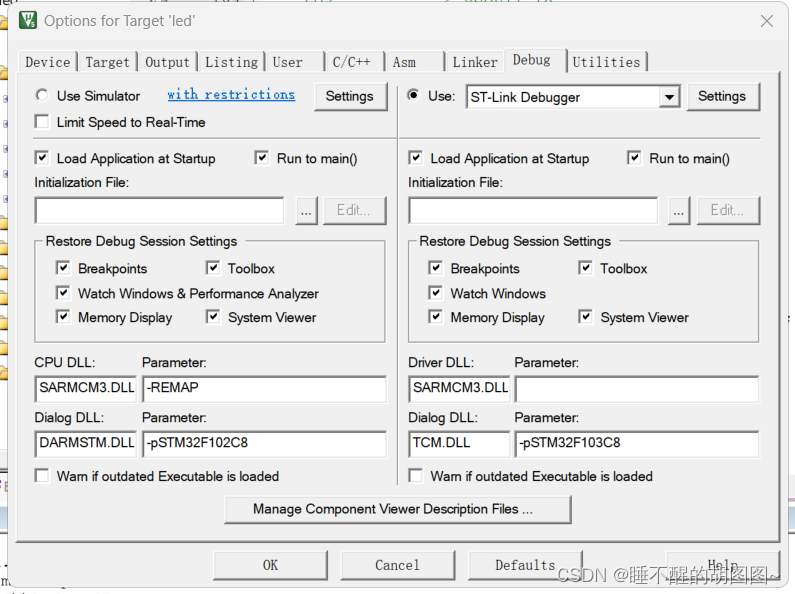Open the Linker tab

pos(475,62)
